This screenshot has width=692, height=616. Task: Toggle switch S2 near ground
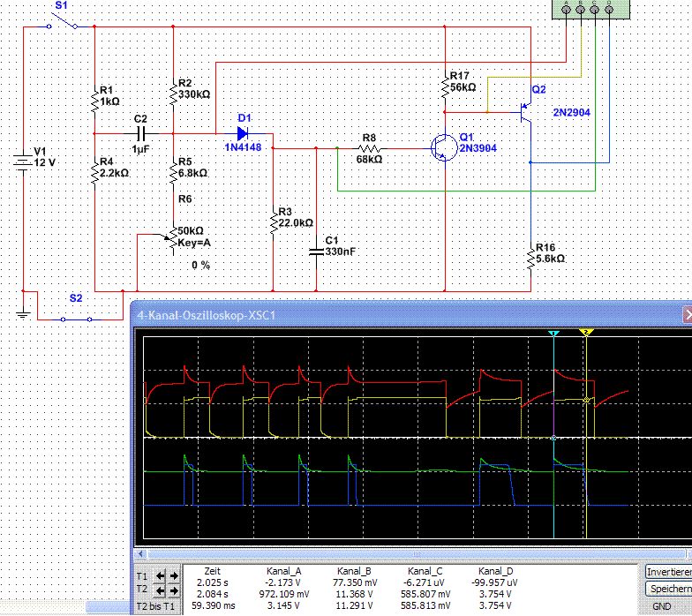pyautogui.click(x=77, y=319)
